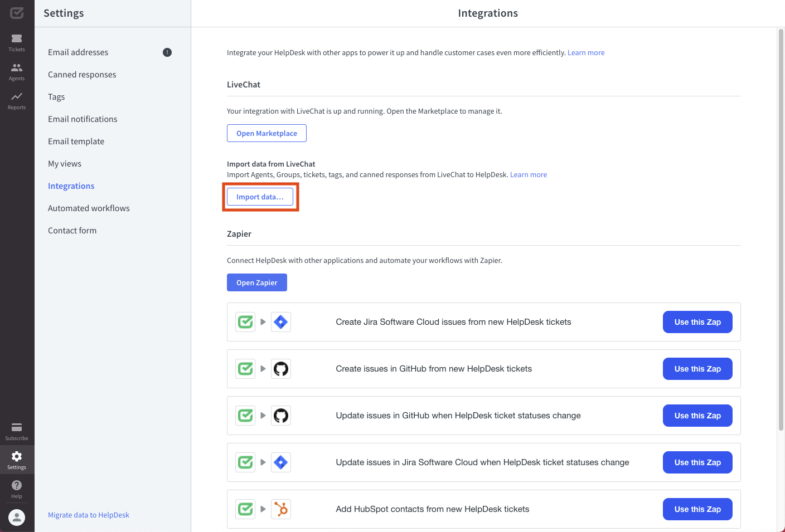Open the user profile avatar
Screen dimensions: 785x532
pyautogui.click(x=17, y=518)
